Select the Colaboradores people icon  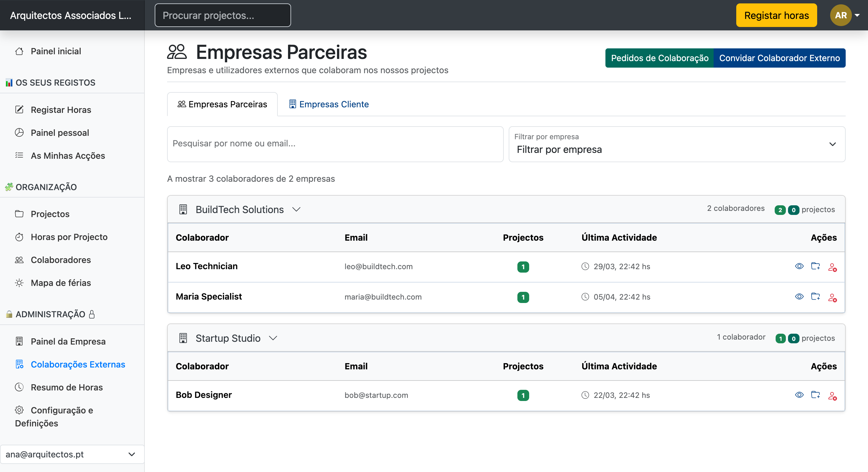click(19, 260)
